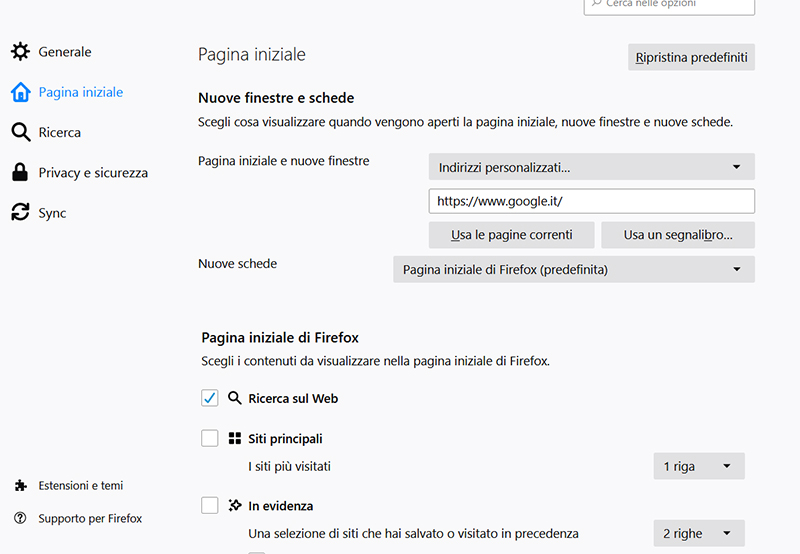
Task: Open the 2 righe rows dropdown
Action: [x=698, y=533]
